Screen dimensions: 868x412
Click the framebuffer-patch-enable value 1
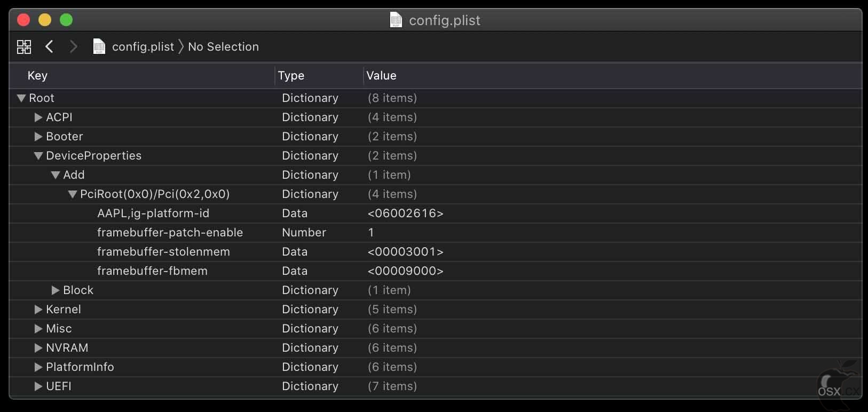tap(371, 233)
